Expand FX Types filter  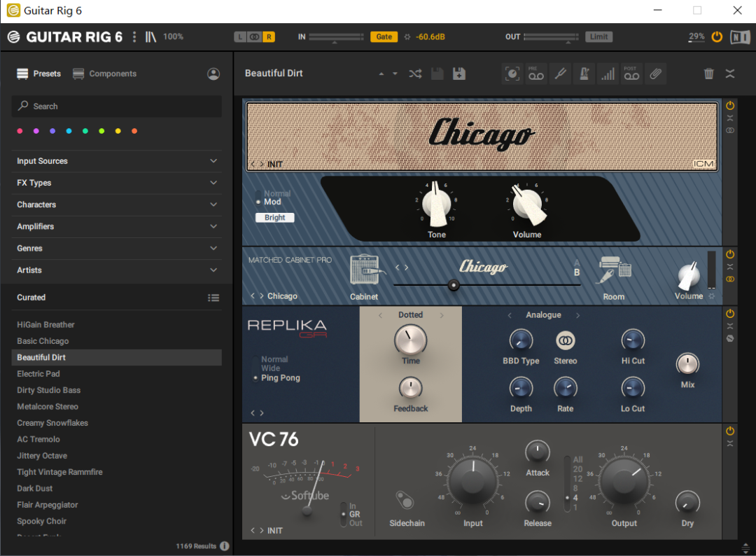(117, 183)
